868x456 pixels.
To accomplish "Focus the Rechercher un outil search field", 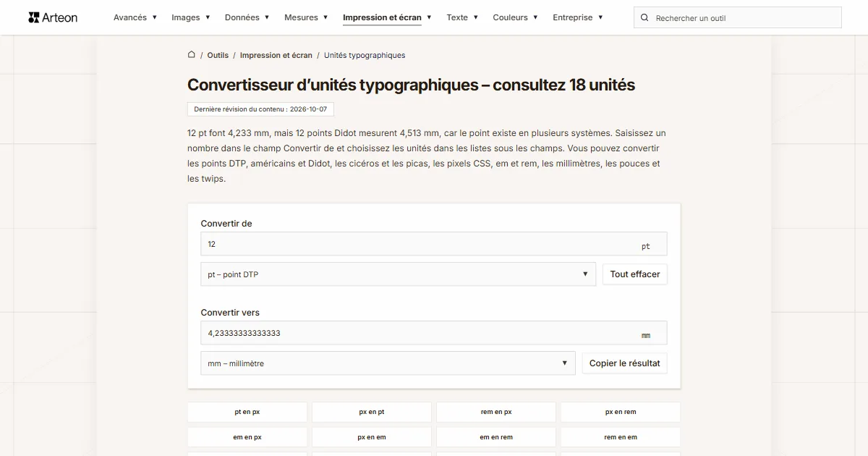I will click(738, 17).
